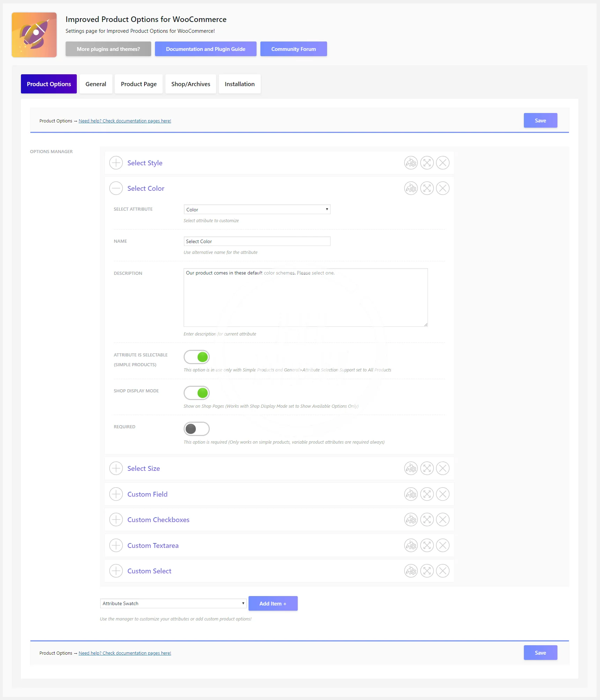The width and height of the screenshot is (600, 700).
Task: Delete the Custom Textarea item
Action: pyautogui.click(x=443, y=545)
